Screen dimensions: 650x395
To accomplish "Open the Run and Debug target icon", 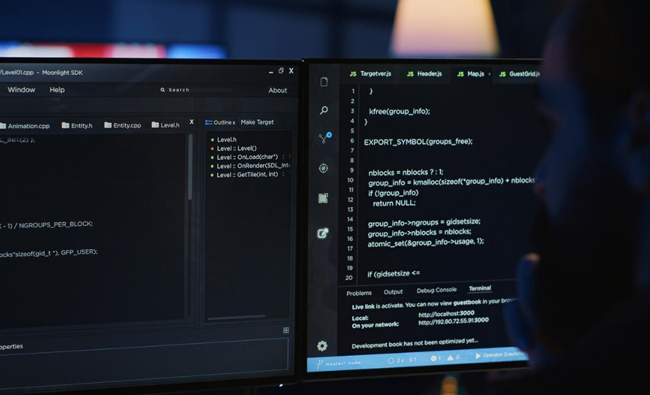I will pos(323,168).
